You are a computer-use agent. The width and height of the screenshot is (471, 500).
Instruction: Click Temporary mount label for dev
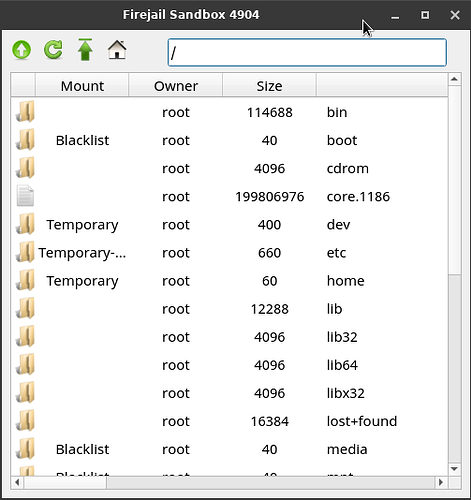point(82,225)
